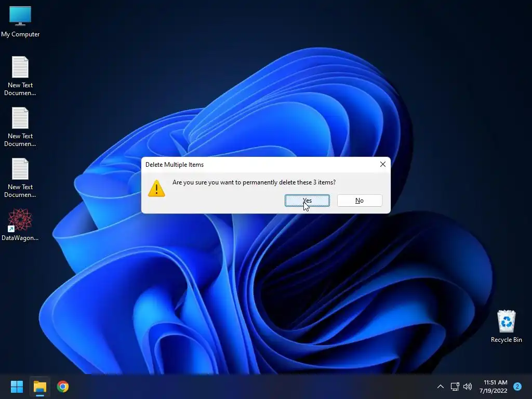Select the Recycle Bin icon
This screenshot has width=532, height=399.
pos(506,326)
